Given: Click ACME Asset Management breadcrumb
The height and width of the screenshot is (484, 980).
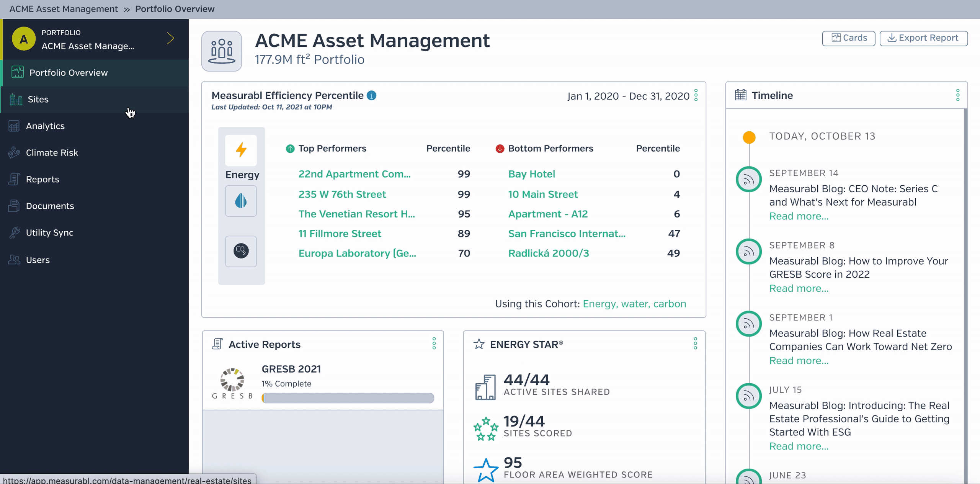Looking at the screenshot, I should coord(64,9).
